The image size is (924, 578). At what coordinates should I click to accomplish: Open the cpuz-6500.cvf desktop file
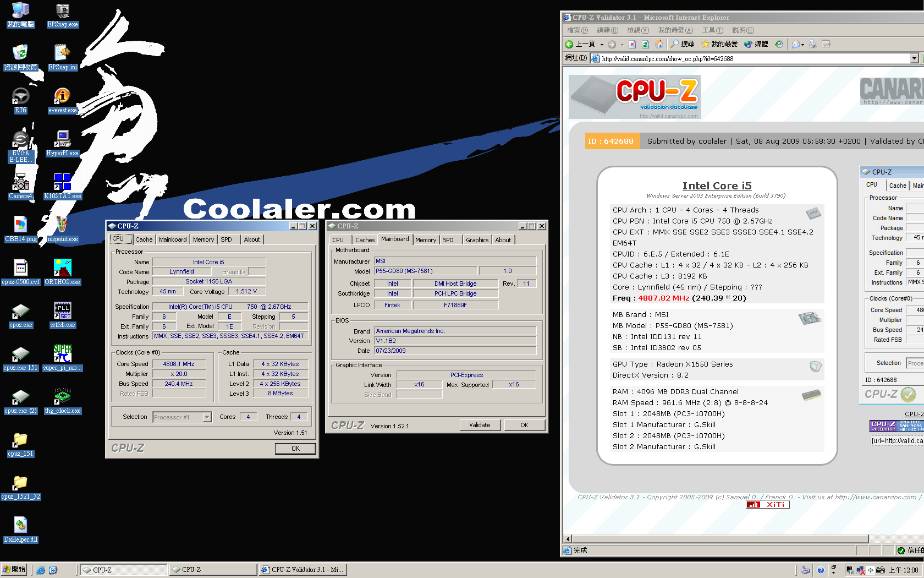(x=20, y=272)
